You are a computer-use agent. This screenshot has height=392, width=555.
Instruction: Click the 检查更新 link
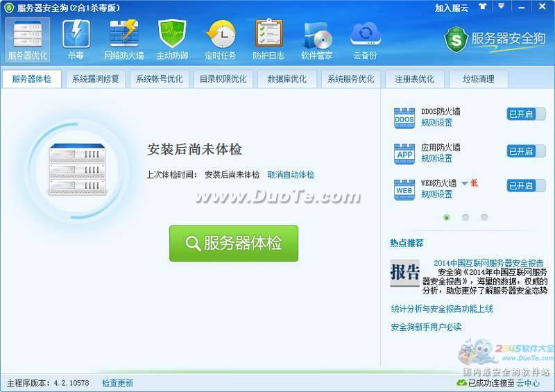coord(117,383)
